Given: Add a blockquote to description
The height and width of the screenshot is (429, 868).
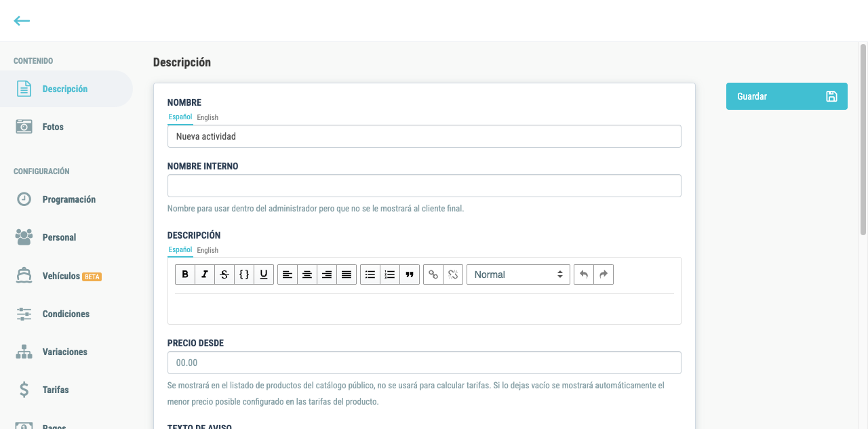Looking at the screenshot, I should click(x=410, y=274).
